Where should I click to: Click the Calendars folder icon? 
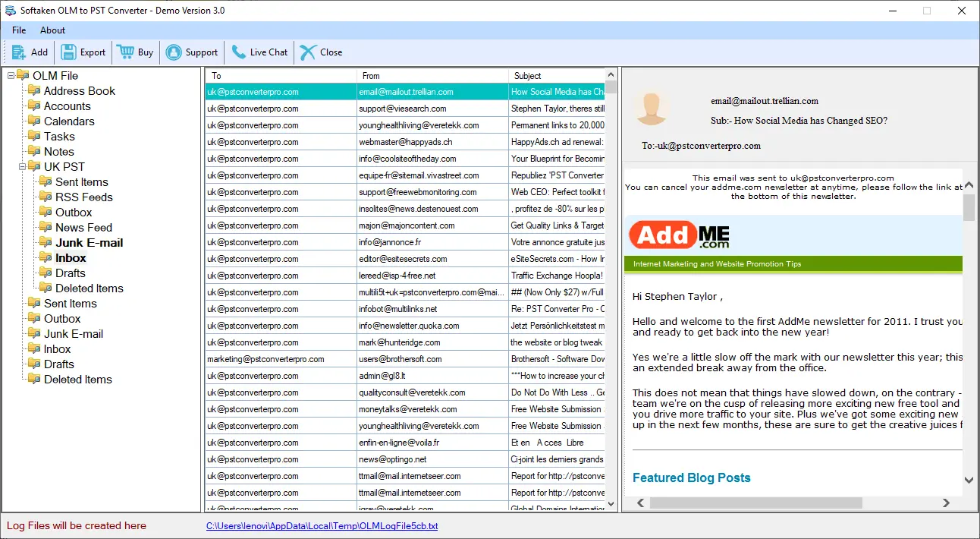click(x=33, y=121)
